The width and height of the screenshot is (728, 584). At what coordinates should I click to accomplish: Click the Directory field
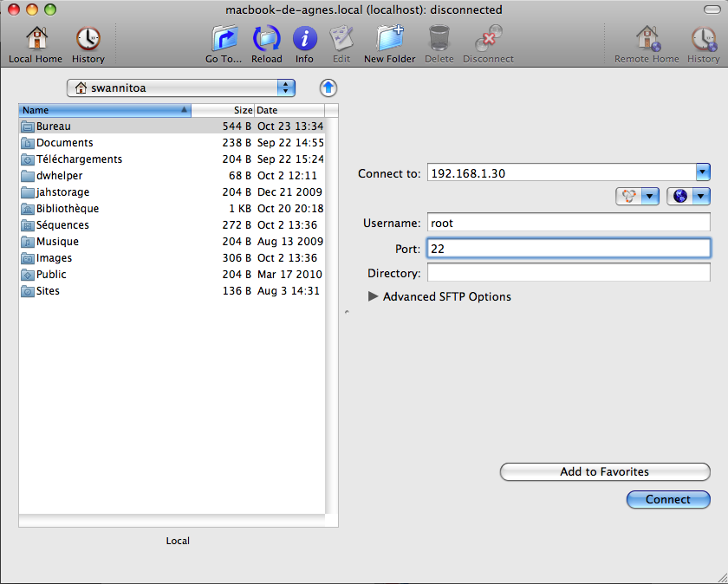569,272
